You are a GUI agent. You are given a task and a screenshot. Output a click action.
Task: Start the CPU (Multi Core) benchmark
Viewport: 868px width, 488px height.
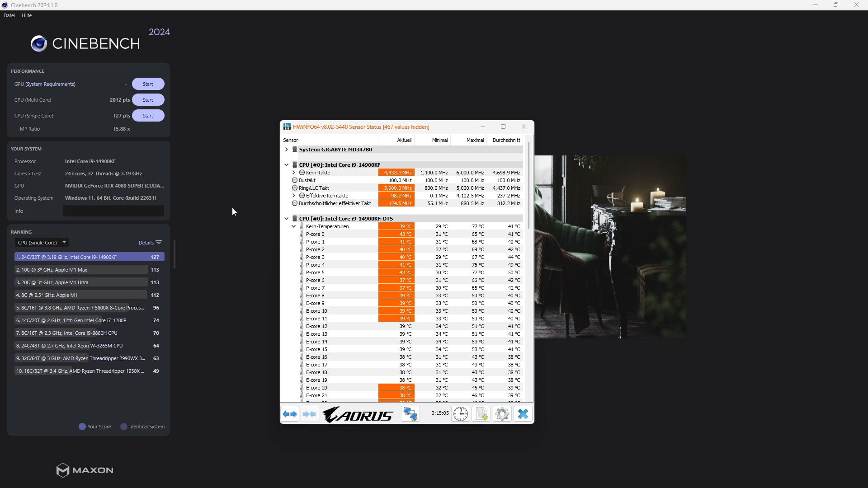(148, 100)
